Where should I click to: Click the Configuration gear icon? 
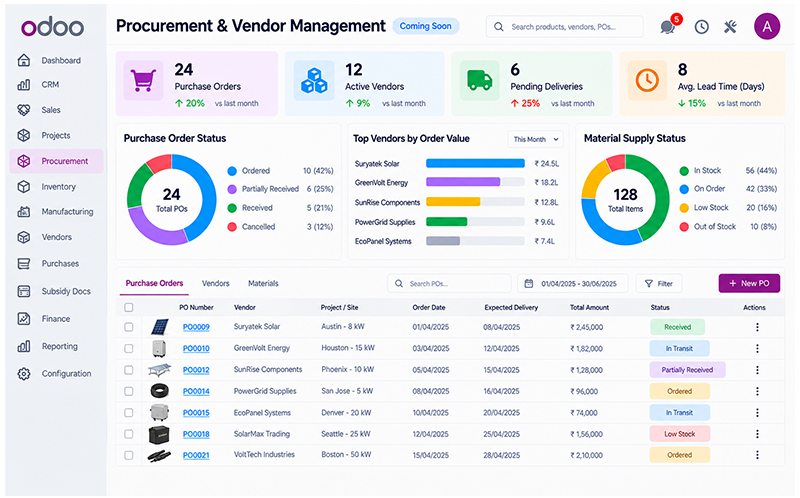[23, 374]
